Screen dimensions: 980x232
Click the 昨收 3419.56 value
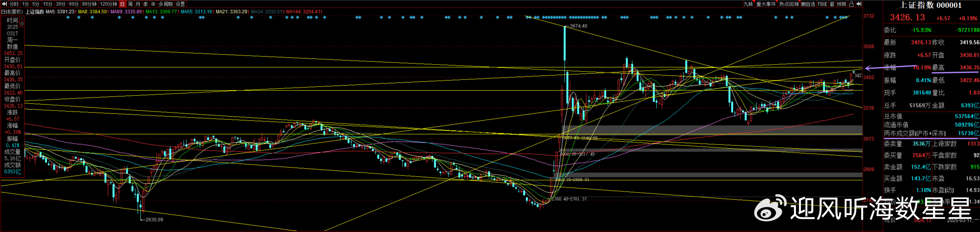(969, 42)
